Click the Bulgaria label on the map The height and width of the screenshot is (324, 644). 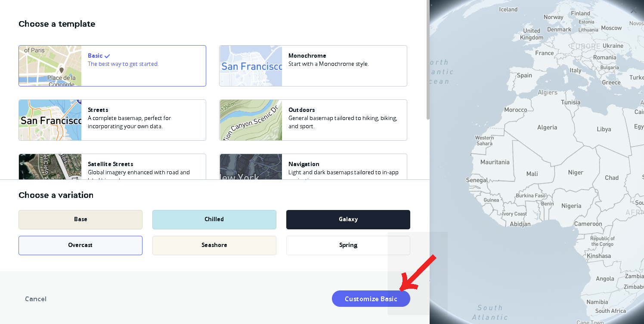(610, 68)
